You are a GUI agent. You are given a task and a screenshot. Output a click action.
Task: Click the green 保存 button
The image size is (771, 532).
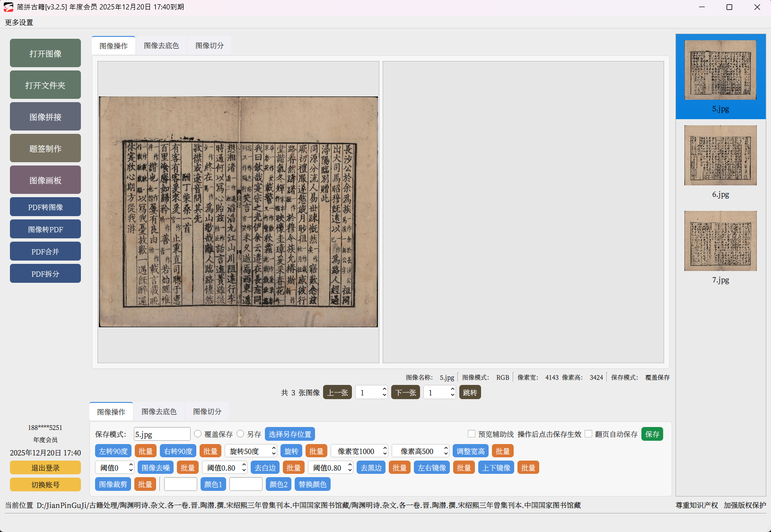[x=652, y=434]
